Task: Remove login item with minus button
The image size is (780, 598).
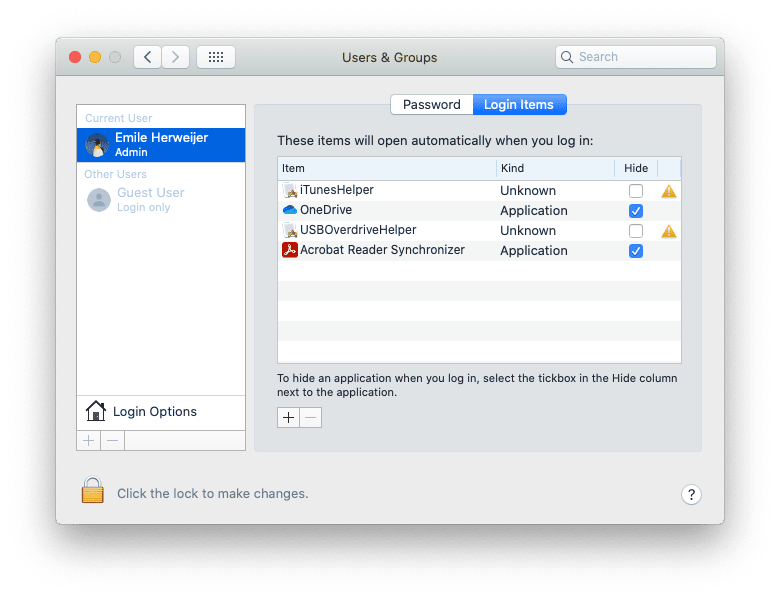Action: click(x=311, y=417)
